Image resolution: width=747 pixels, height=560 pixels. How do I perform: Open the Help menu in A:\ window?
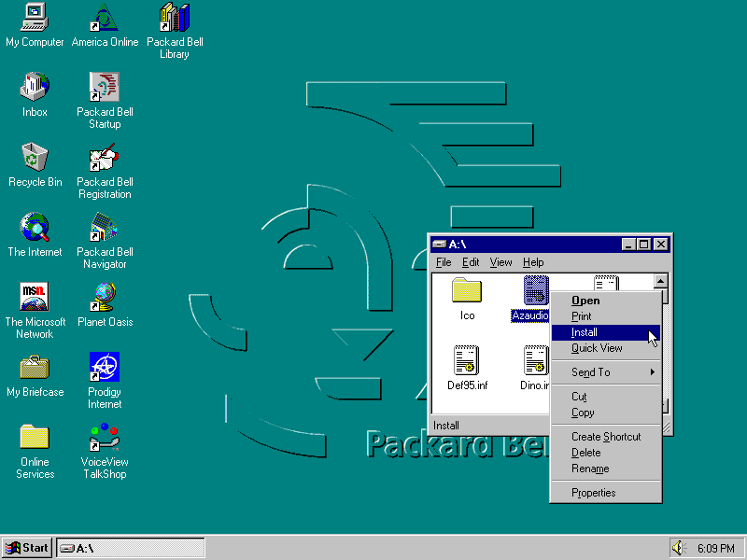pyautogui.click(x=533, y=262)
